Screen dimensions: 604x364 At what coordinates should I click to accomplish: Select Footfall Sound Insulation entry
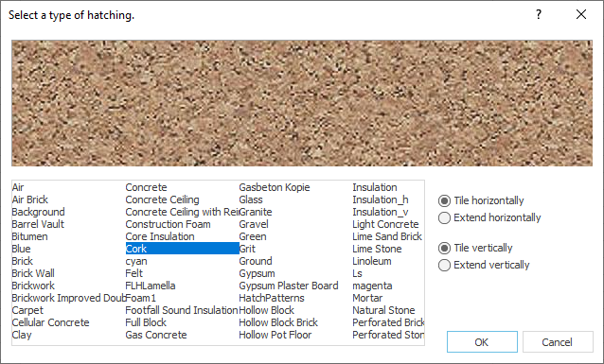click(x=182, y=310)
